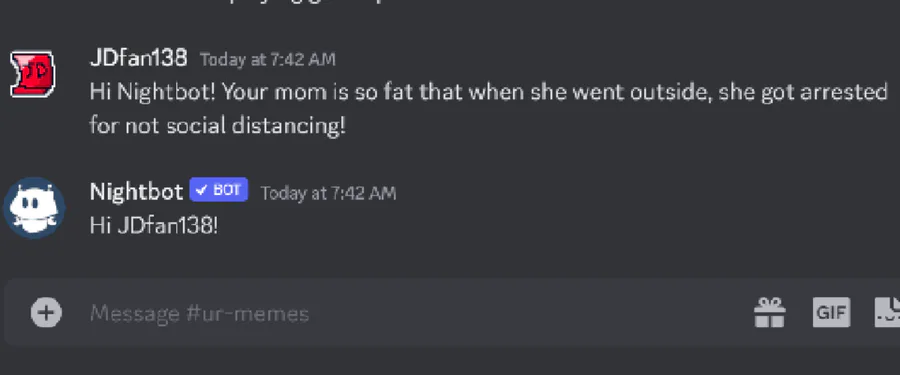Click the JDfan138 username
This screenshot has height=375, width=900.
click(139, 57)
